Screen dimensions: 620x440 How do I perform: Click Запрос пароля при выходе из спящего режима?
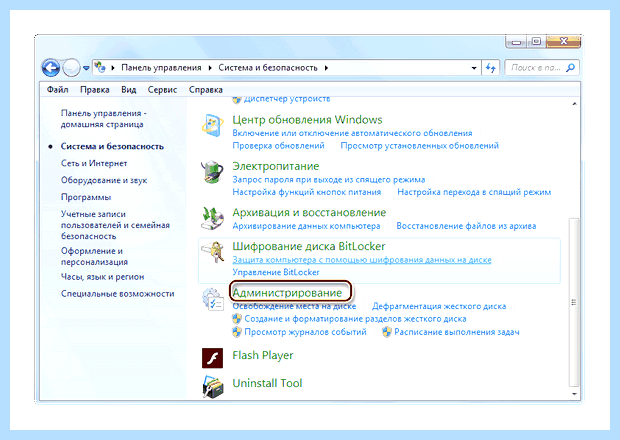click(329, 180)
